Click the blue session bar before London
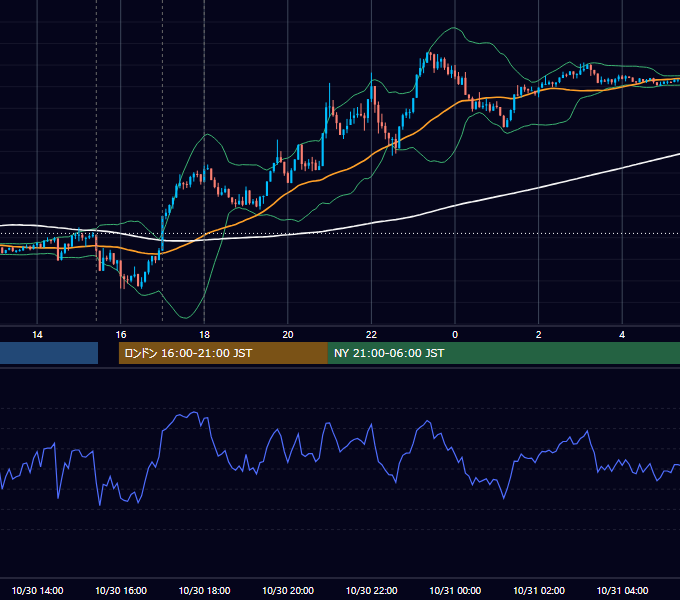The height and width of the screenshot is (600, 680). [49, 353]
